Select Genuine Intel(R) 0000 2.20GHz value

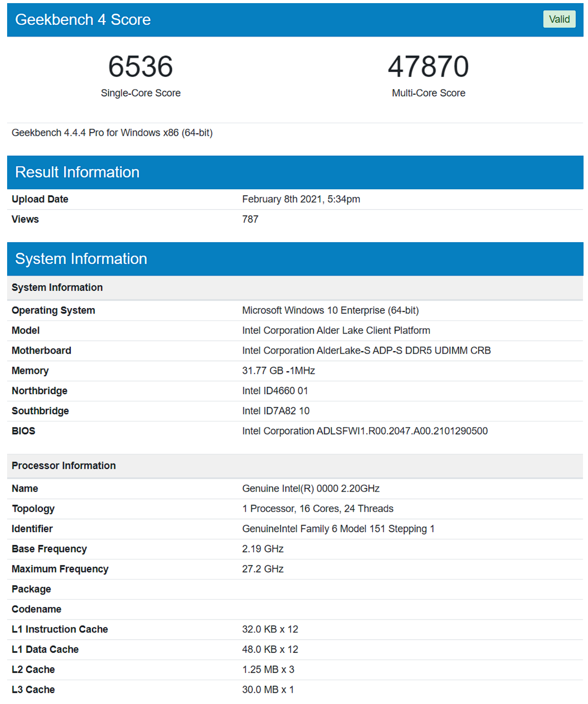coord(311,488)
